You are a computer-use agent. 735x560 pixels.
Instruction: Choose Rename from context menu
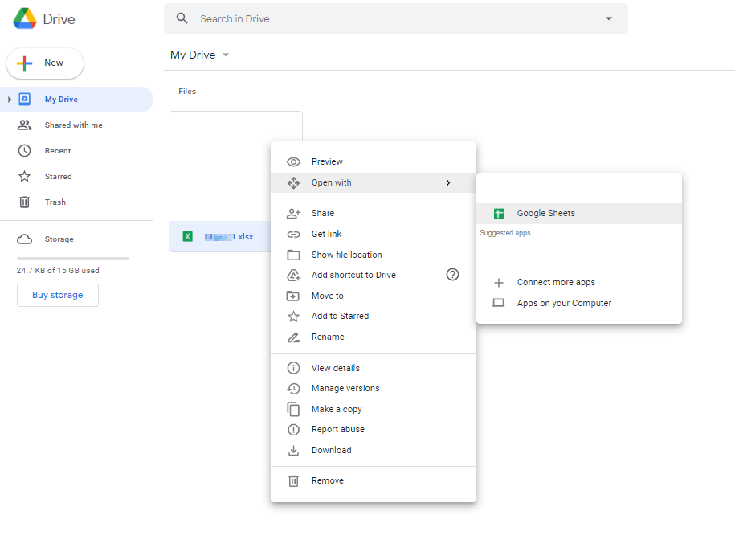[x=374, y=337]
